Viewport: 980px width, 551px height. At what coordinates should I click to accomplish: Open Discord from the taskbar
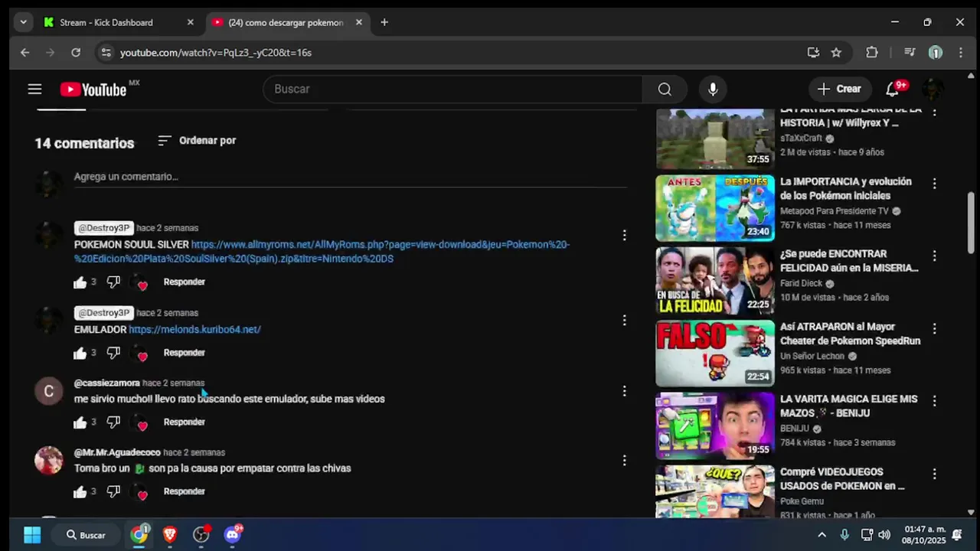pyautogui.click(x=233, y=535)
